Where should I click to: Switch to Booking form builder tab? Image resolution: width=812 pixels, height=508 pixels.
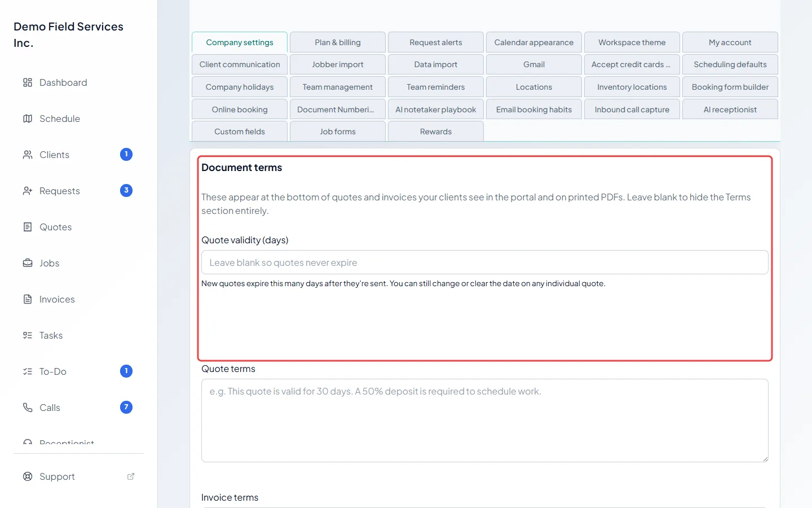[730, 87]
